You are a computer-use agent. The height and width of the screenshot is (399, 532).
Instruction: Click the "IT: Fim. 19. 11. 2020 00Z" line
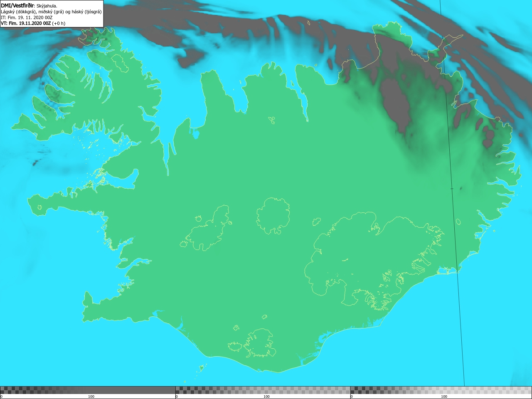(x=27, y=17)
